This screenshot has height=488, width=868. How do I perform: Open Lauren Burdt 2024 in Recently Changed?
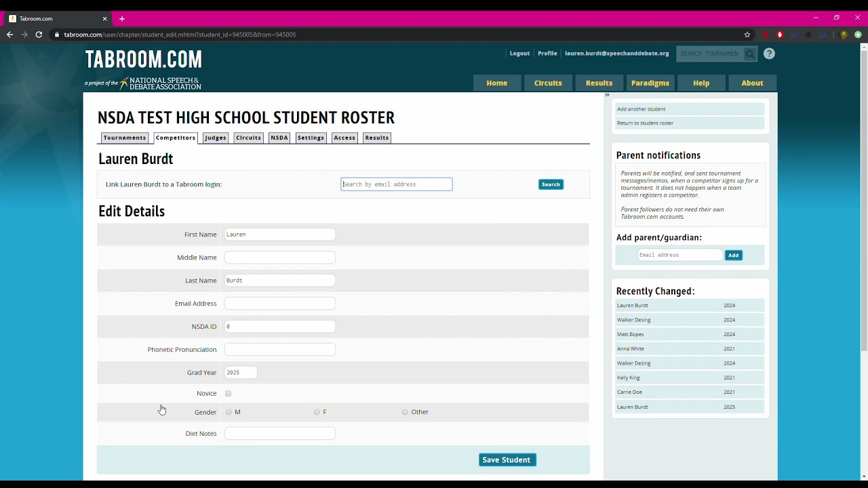pyautogui.click(x=690, y=306)
